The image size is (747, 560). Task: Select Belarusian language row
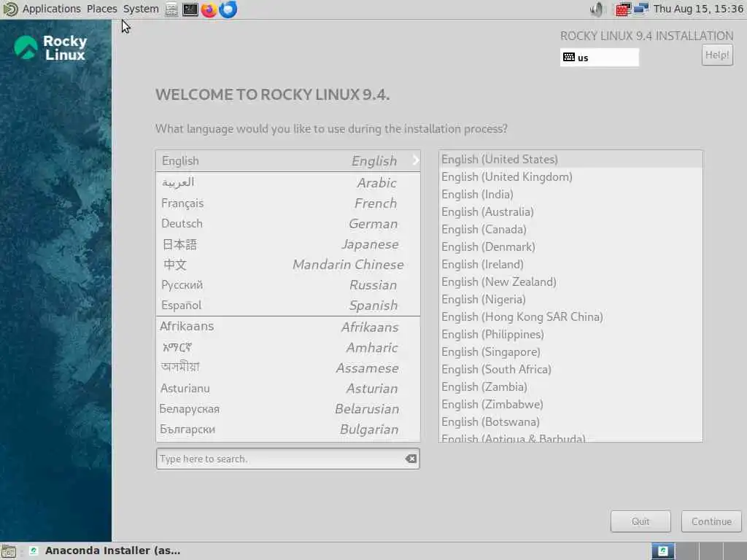coord(287,409)
